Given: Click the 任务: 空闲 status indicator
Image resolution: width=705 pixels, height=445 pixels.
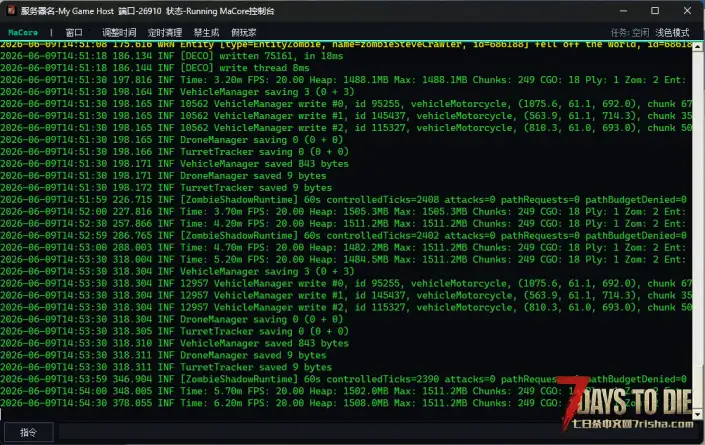Looking at the screenshot, I should pos(629,32).
